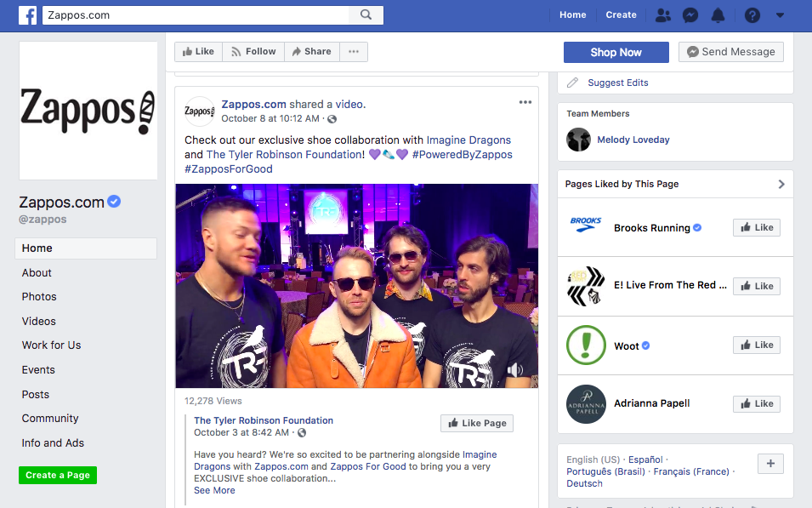Open the account dropdown arrow in top bar
The height and width of the screenshot is (508, 812).
click(x=780, y=15)
